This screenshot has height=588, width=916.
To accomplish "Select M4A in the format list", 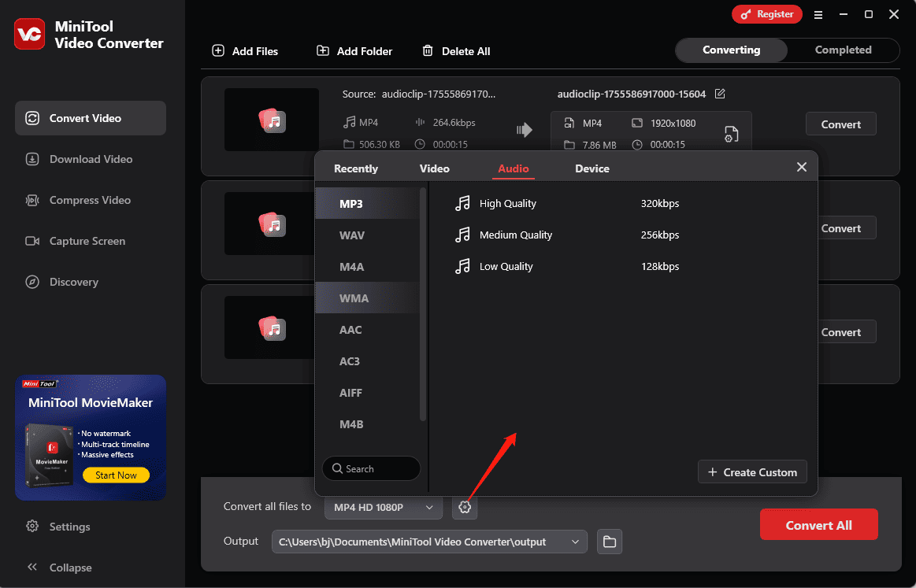I will coord(368,266).
